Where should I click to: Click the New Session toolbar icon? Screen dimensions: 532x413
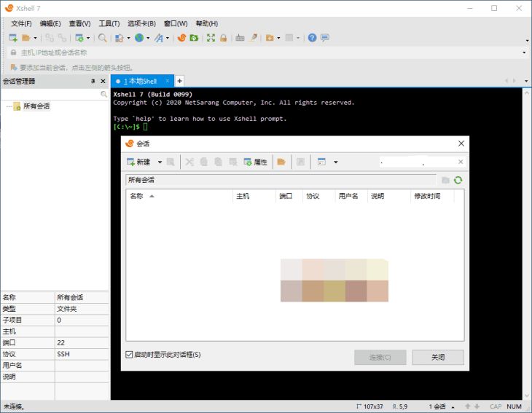[x=13, y=38]
